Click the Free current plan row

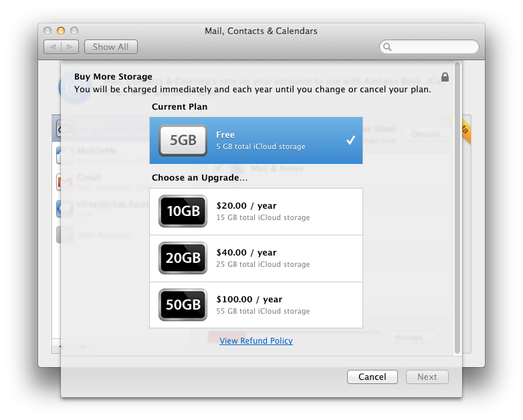pos(256,140)
